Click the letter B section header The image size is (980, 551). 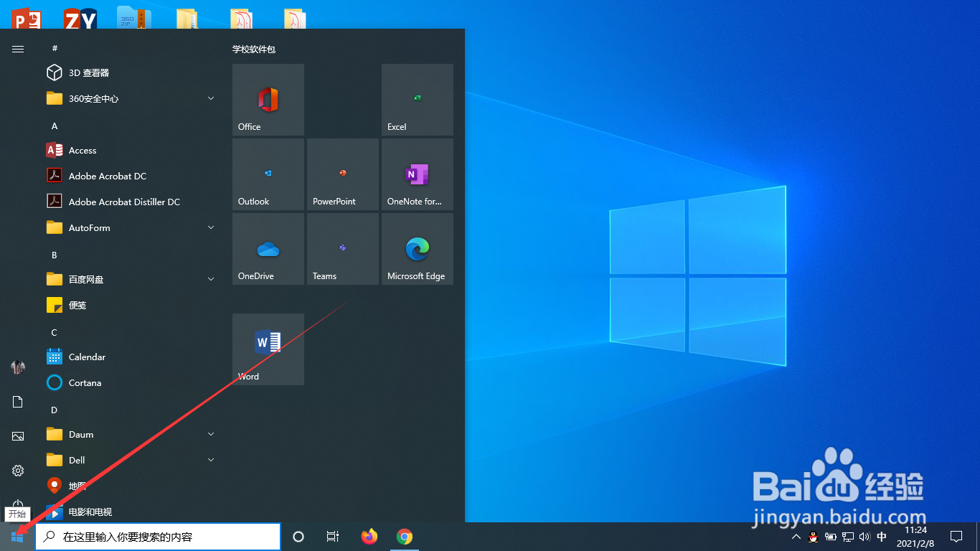(x=55, y=255)
